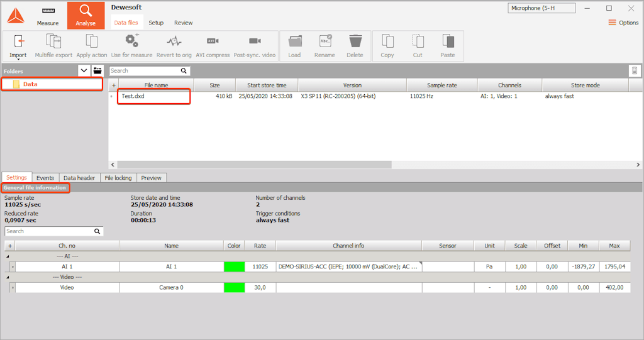This screenshot has height=340, width=644.
Task: Click the Camera 0 name cell
Action: [171, 288]
